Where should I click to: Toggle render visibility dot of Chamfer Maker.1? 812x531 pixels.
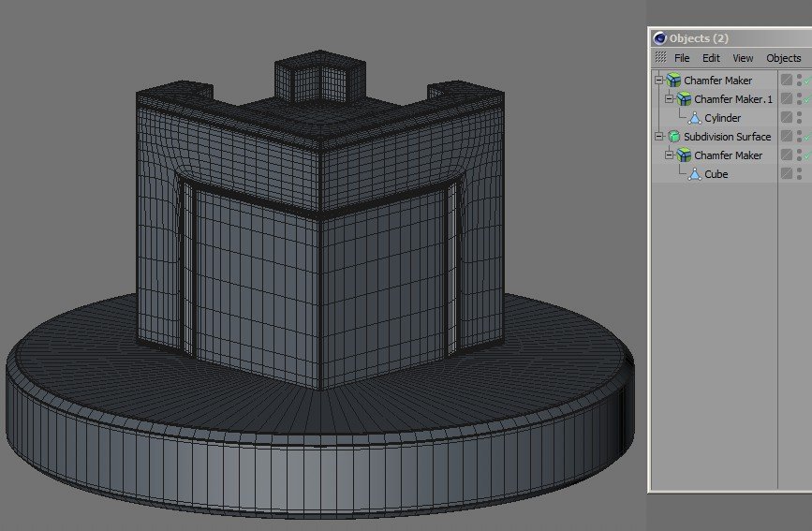point(799,102)
